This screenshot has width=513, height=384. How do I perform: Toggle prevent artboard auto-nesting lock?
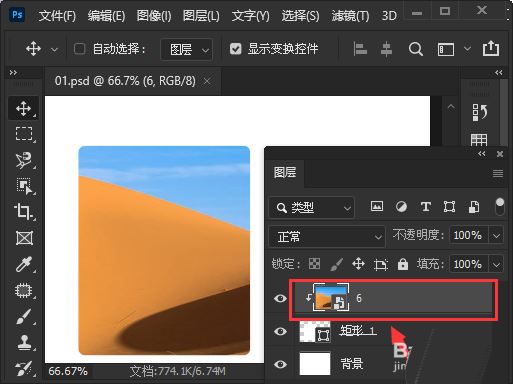[381, 264]
